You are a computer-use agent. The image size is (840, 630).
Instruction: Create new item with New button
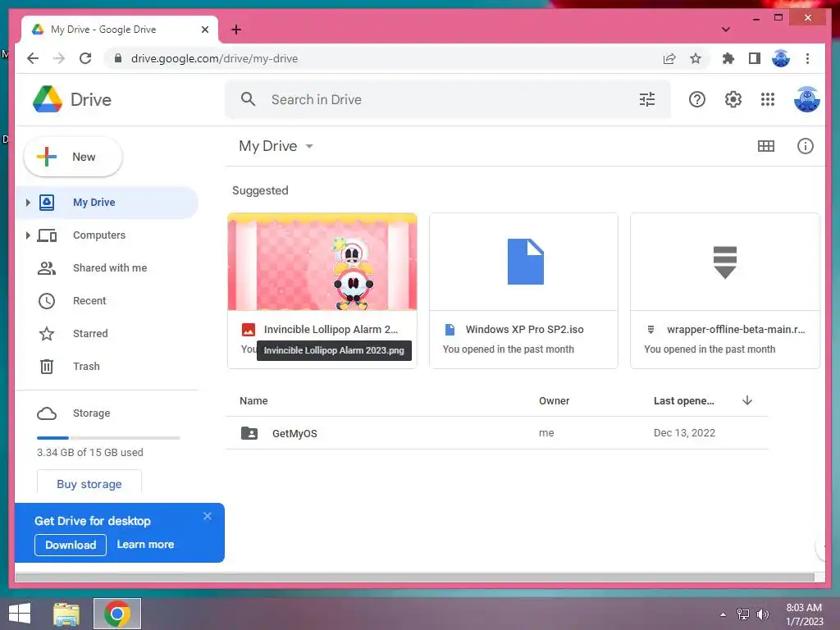click(x=73, y=157)
